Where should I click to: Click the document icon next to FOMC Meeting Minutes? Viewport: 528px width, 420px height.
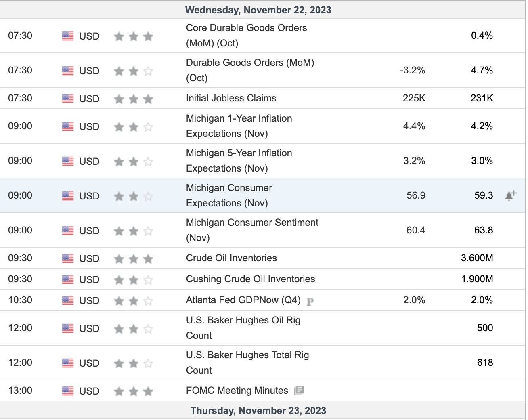tap(299, 390)
